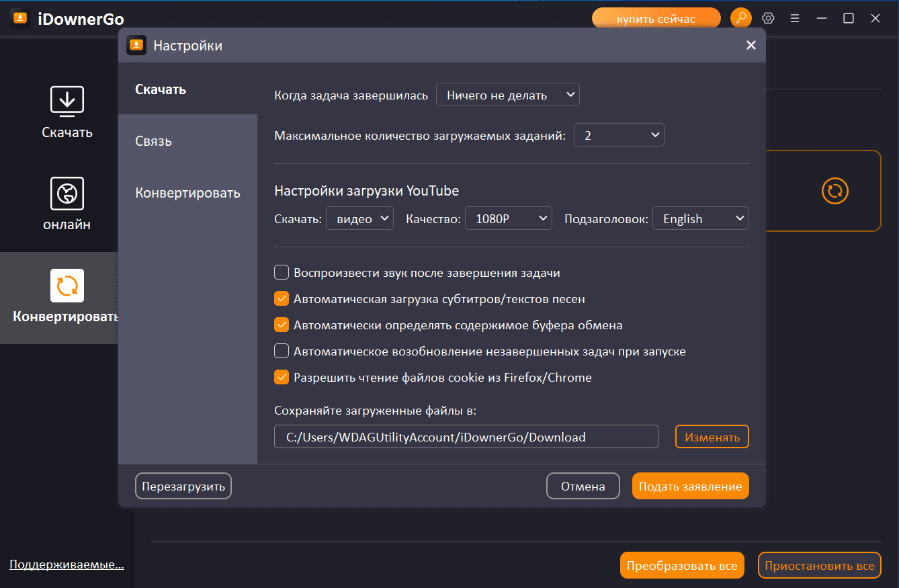
Task: Click the Настройки dialog title text
Action: click(188, 46)
